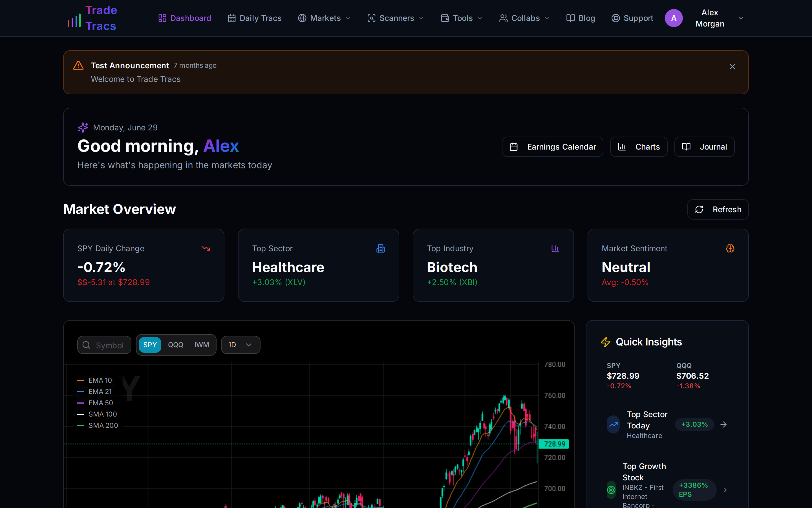Viewport: 812px width, 508px height.
Task: Click the Top Industry bar chart icon
Action: point(555,248)
